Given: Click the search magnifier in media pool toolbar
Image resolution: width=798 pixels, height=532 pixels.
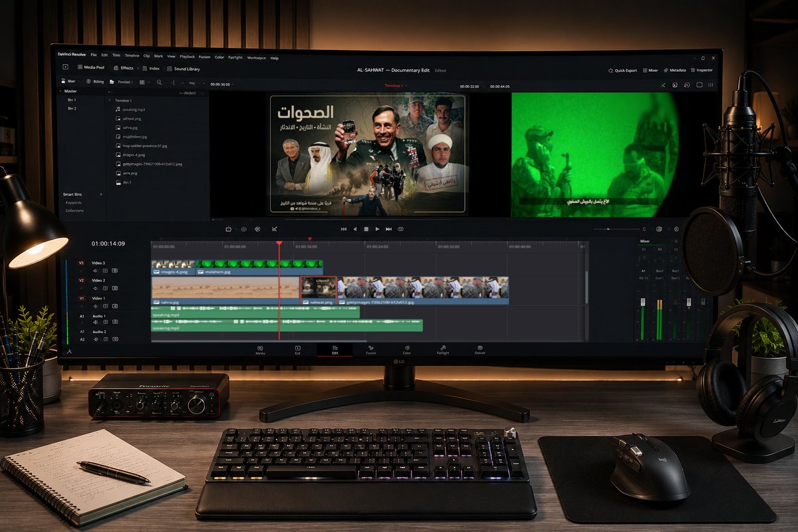Looking at the screenshot, I should pos(159,82).
